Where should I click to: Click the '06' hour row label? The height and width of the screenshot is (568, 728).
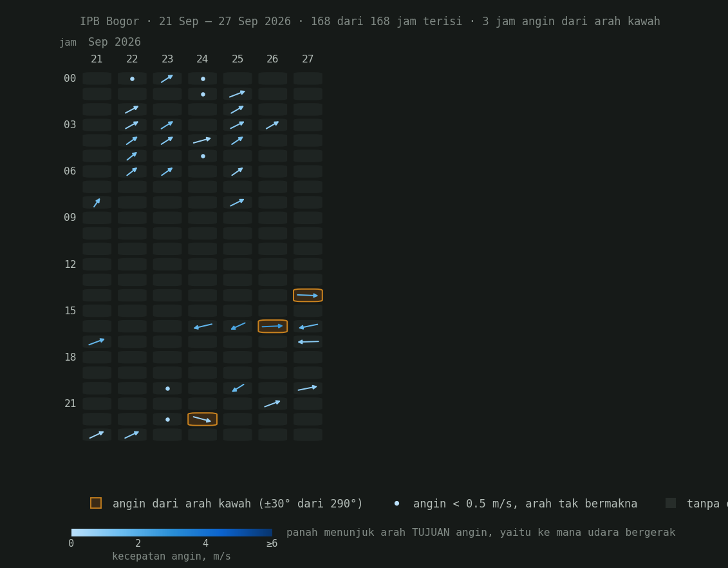(x=70, y=171)
